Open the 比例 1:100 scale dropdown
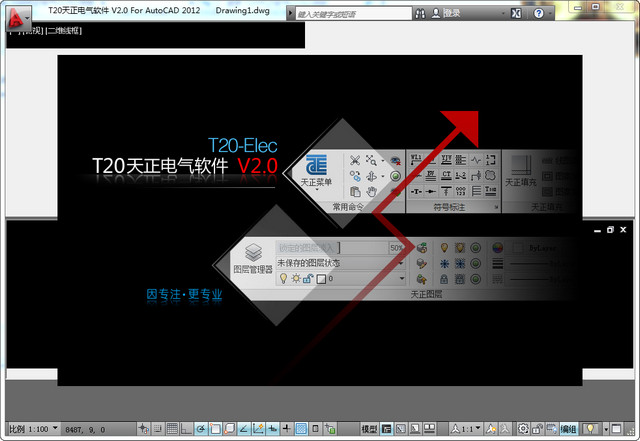This screenshot has height=441, width=640. pos(34,429)
